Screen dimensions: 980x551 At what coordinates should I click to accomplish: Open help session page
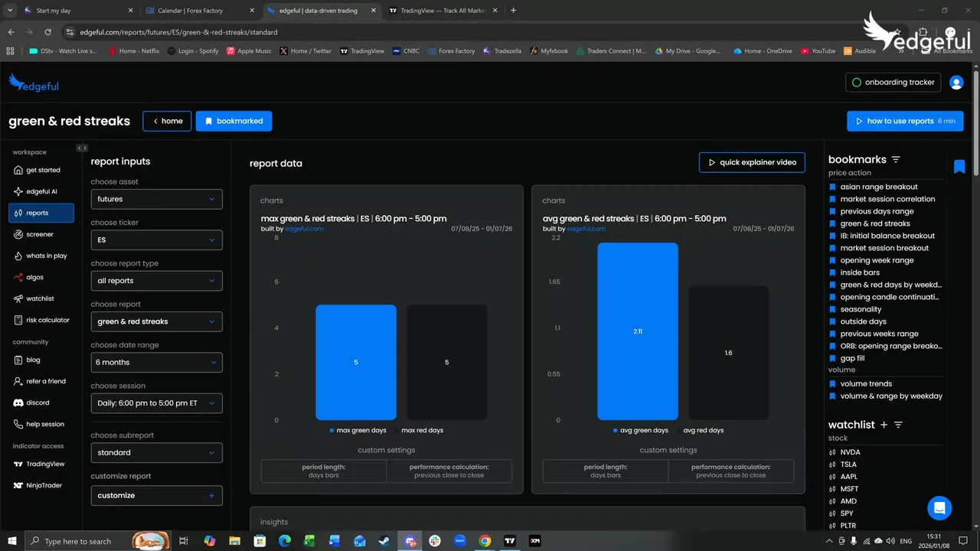click(x=41, y=424)
